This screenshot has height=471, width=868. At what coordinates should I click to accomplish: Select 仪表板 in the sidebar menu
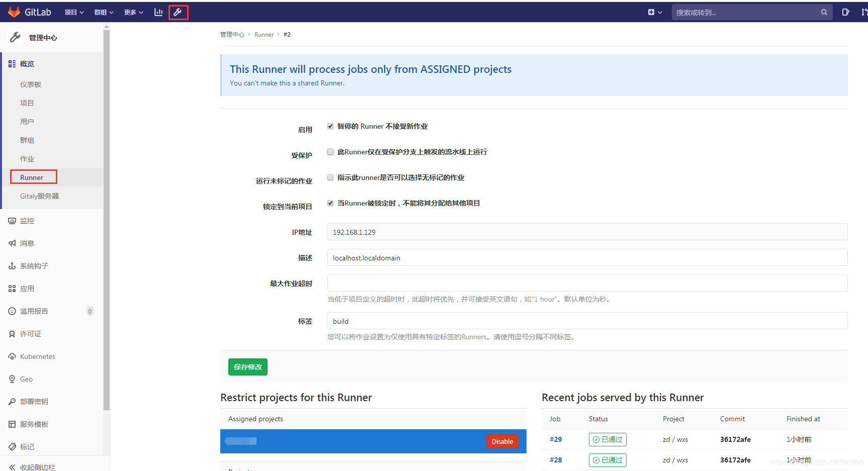[x=31, y=84]
